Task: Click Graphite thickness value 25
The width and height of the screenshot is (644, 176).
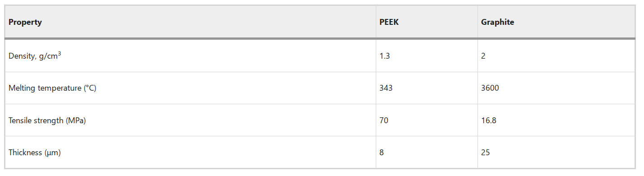Action: pyautogui.click(x=486, y=153)
